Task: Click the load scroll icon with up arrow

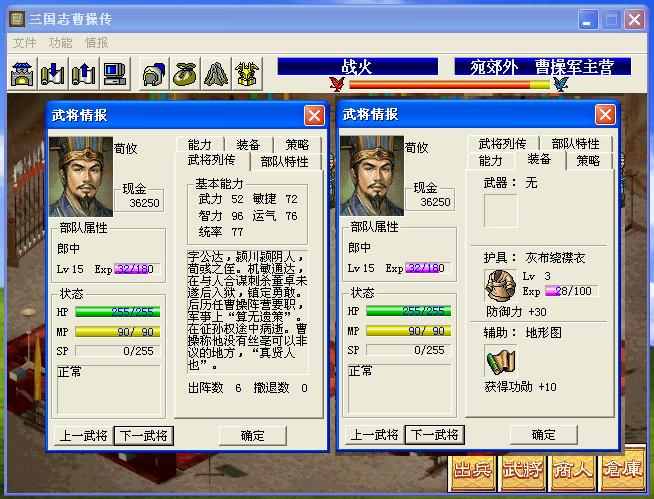Action: click(83, 74)
